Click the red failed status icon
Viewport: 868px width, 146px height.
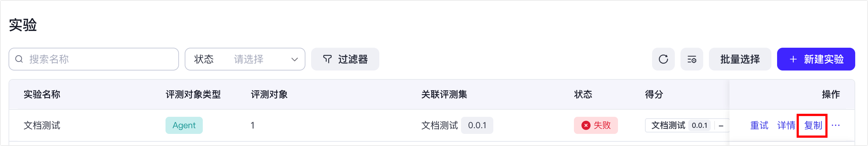pyautogui.click(x=586, y=125)
